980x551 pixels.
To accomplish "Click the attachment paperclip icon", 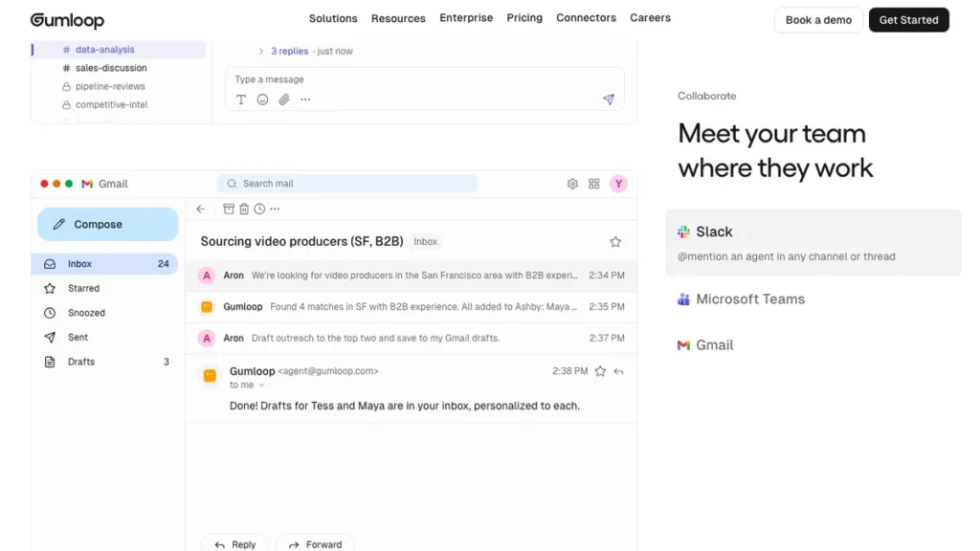I will coord(283,99).
